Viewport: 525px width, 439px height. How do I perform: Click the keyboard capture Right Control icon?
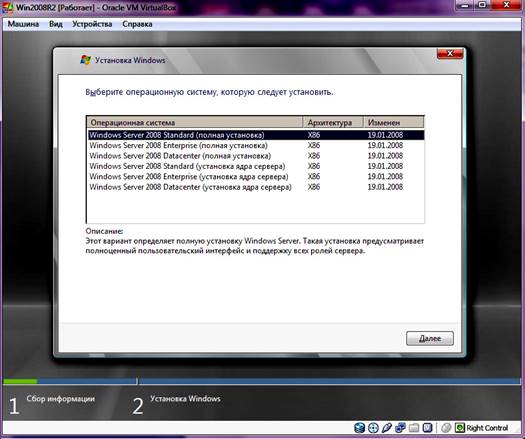point(460,428)
